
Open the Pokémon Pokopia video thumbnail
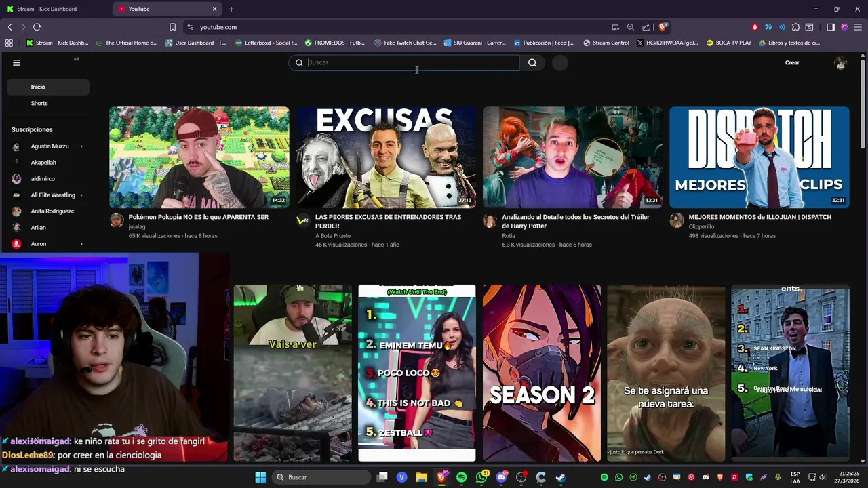199,157
